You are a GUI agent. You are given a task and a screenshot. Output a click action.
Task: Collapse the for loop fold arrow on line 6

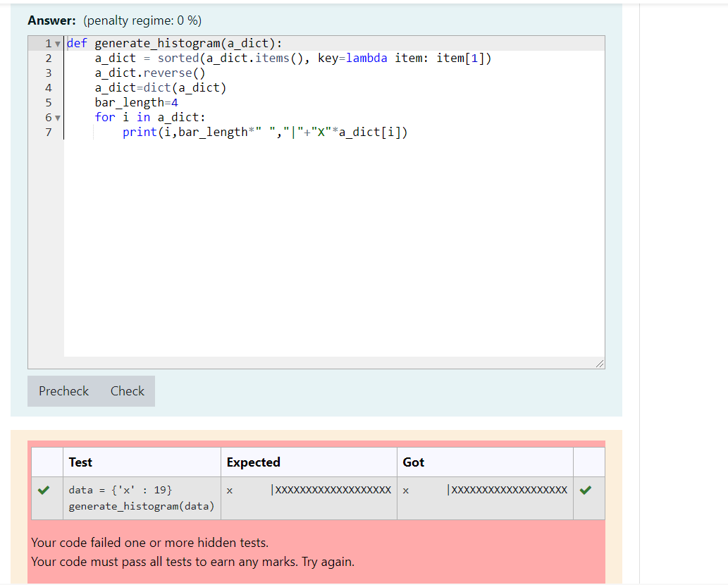(57, 117)
